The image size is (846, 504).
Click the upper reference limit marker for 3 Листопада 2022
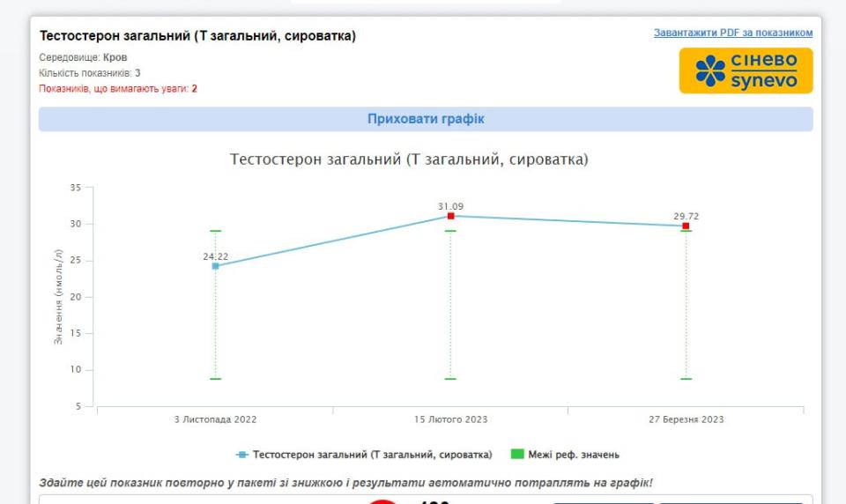tap(215, 231)
